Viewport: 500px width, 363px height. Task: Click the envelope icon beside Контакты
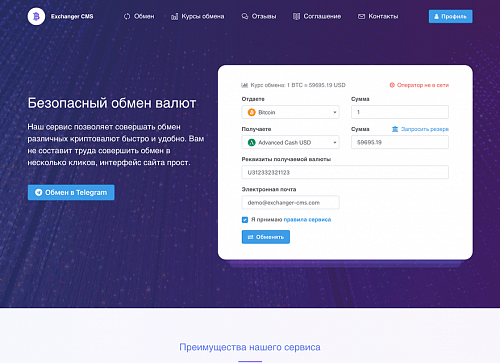tap(361, 16)
